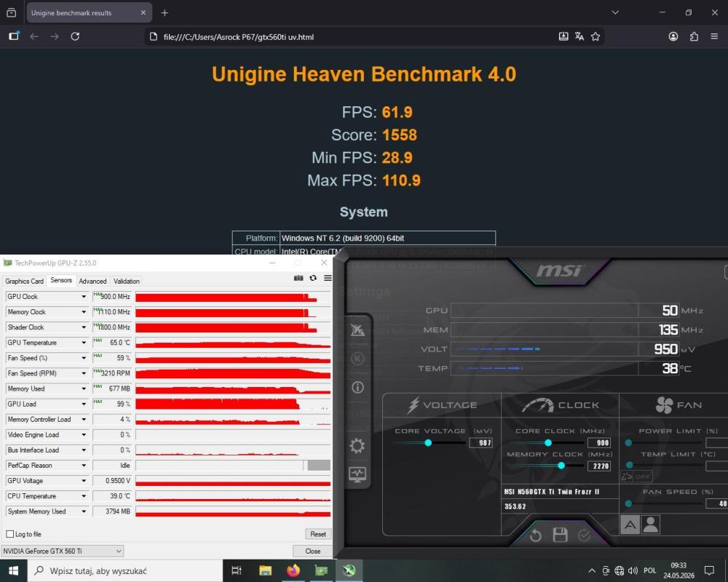Reset Afterburner settings to default
This screenshot has height=582, width=728.
coord(535,535)
